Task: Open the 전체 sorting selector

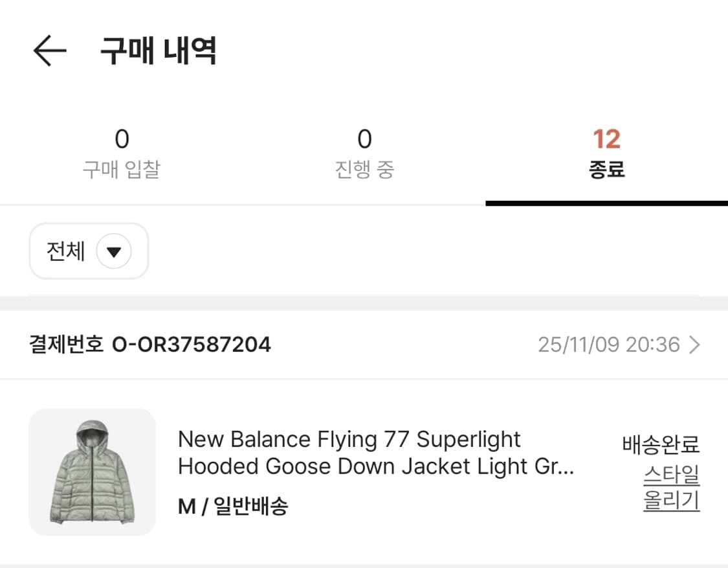Action: tap(89, 251)
